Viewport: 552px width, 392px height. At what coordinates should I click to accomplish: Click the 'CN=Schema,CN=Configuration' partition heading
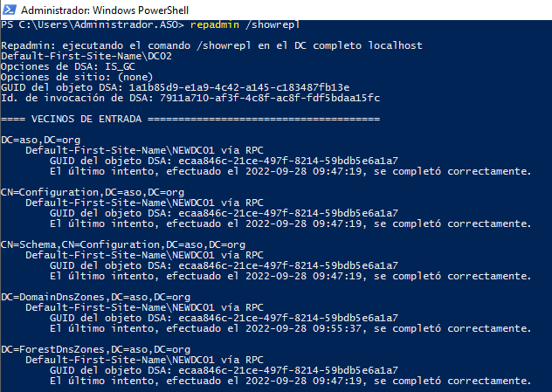coord(123,244)
